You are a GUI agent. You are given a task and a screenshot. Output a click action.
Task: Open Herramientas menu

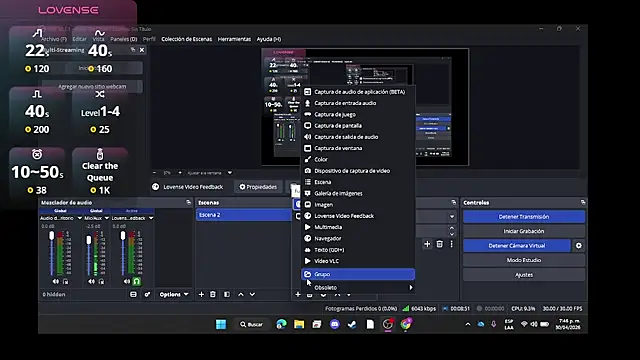(x=234, y=39)
